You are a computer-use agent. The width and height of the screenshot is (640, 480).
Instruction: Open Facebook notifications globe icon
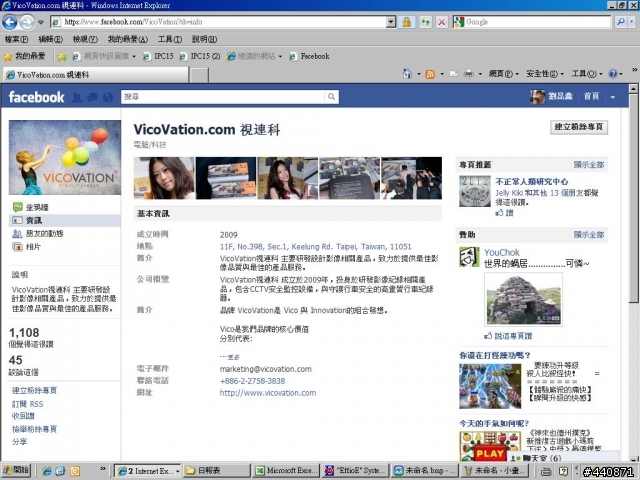point(108,97)
